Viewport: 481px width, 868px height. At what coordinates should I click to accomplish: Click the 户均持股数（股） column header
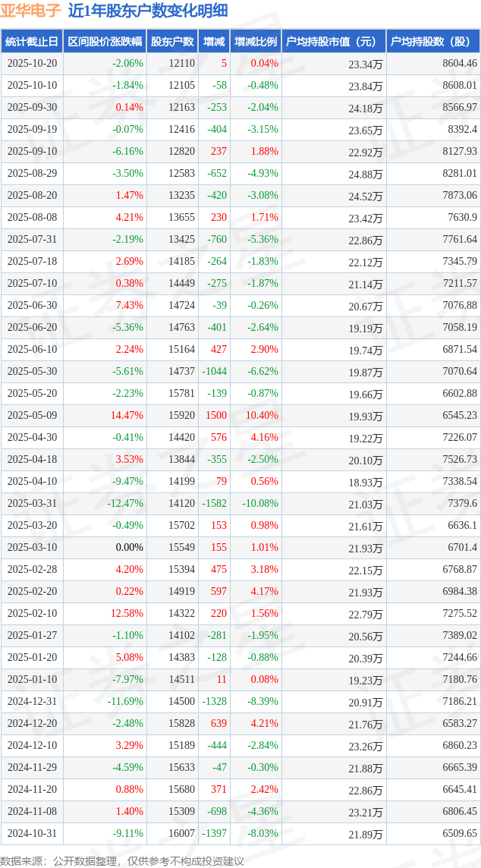coord(433,42)
